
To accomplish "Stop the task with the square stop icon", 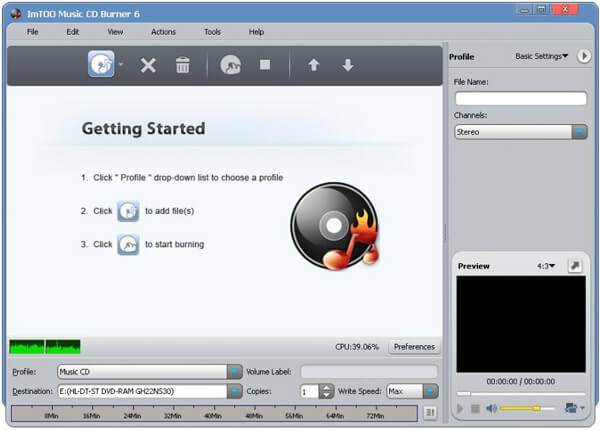I will 265,64.
